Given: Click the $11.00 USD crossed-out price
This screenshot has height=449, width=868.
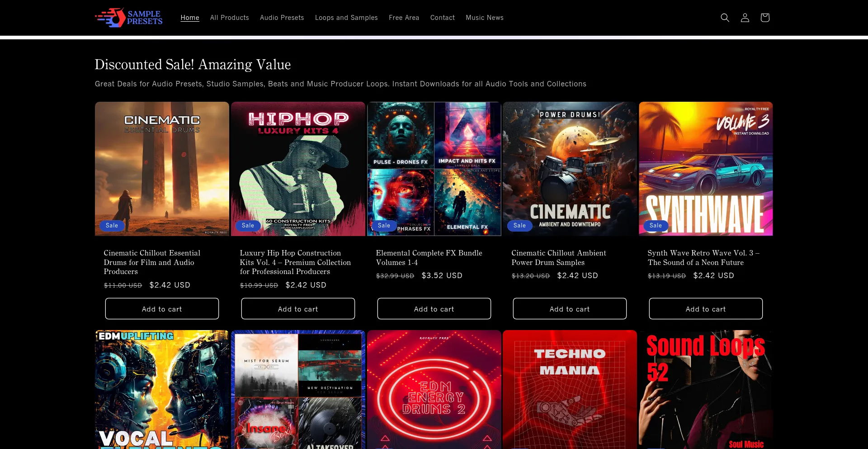Looking at the screenshot, I should (x=123, y=285).
